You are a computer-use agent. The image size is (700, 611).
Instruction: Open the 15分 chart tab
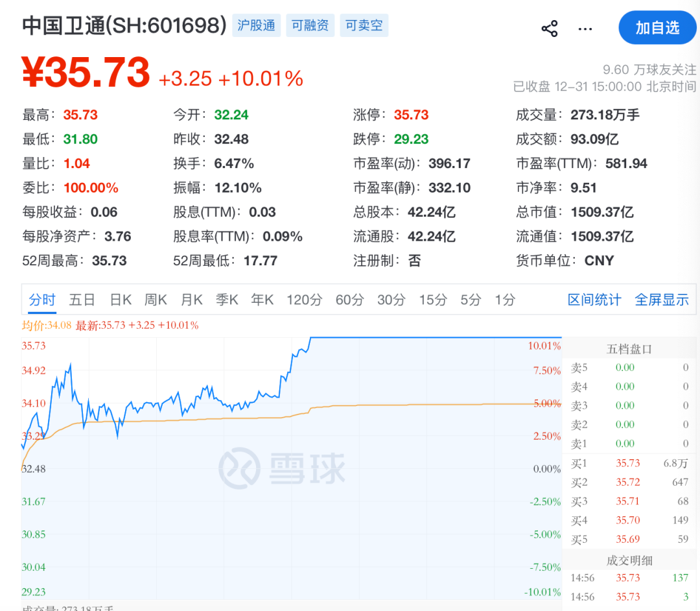coord(432,300)
